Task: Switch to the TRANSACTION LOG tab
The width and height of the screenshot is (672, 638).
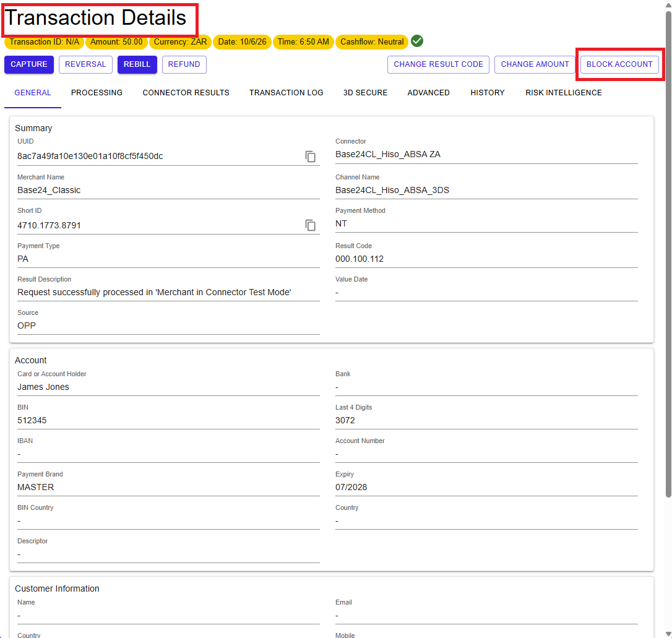Action: point(286,93)
